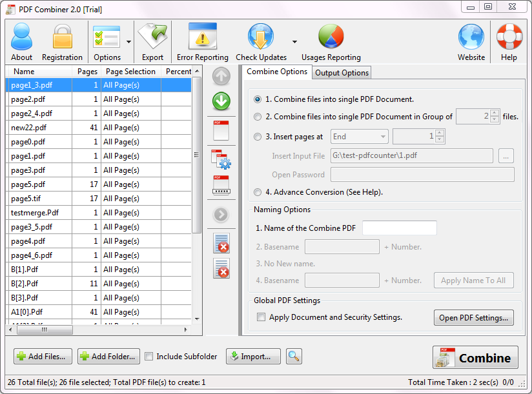
Task: Click the Combine button
Action: pos(475,357)
